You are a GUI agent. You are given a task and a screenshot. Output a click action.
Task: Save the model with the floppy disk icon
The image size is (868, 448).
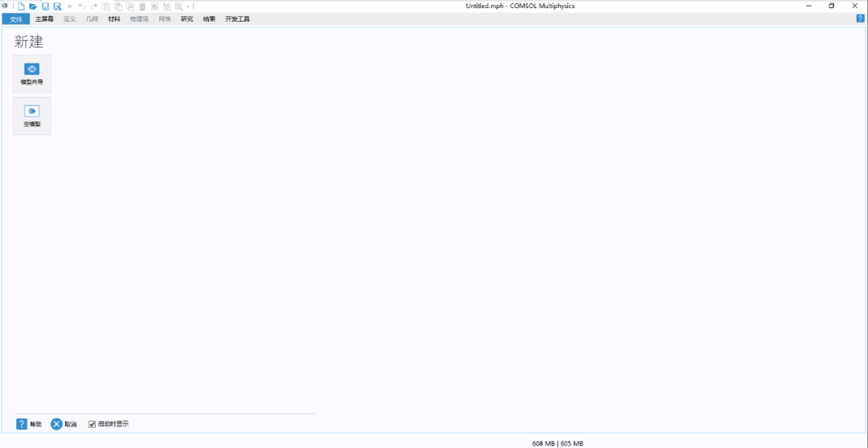coord(45,6)
